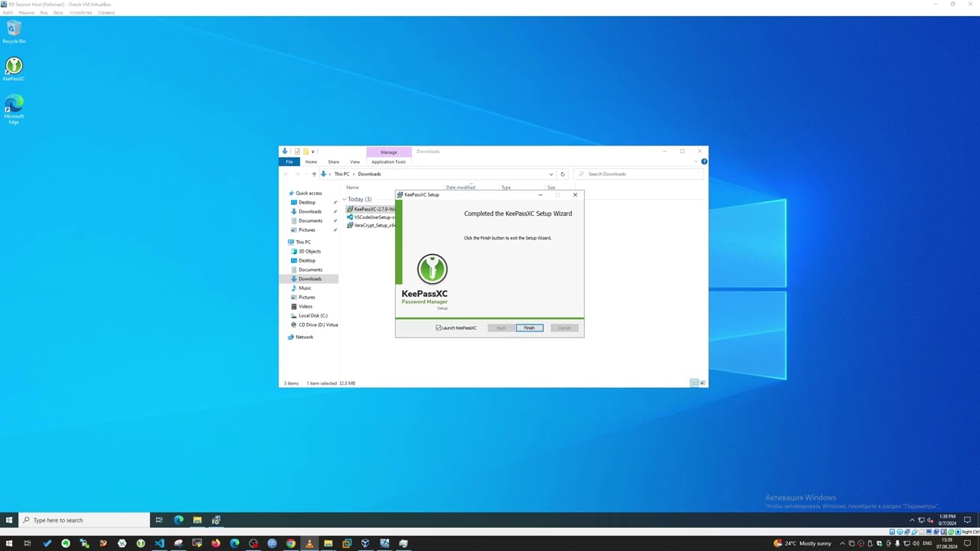Open Edge on the guest taskbar
Image resolution: width=980 pixels, height=551 pixels.
coord(178,520)
